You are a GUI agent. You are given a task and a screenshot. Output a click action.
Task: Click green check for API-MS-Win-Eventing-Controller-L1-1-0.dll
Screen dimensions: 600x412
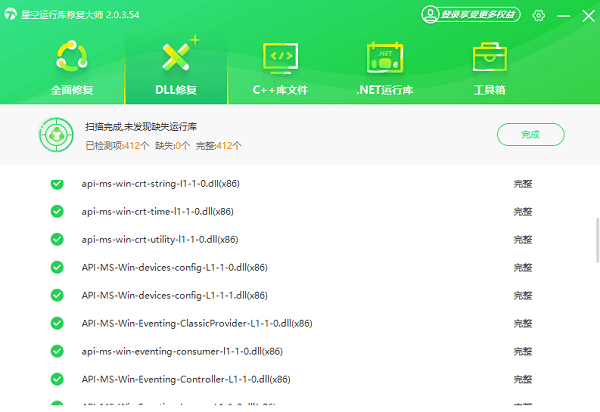pos(57,379)
